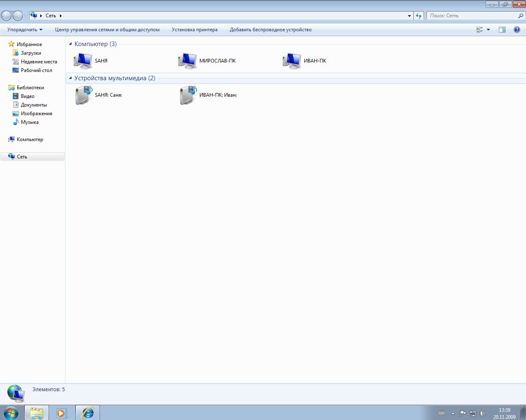The height and width of the screenshot is (420, 526).
Task: Select the САНЯ: Саня: media device
Action: 83,95
